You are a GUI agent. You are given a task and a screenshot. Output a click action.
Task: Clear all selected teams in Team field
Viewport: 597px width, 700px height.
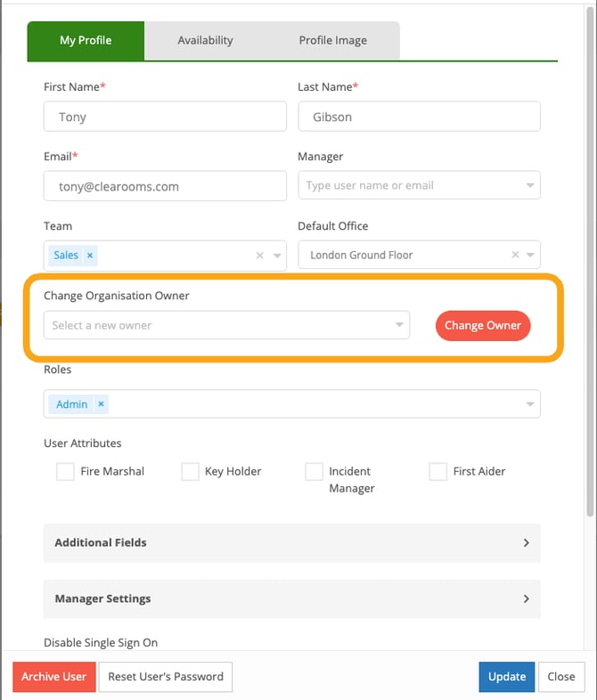click(x=260, y=256)
